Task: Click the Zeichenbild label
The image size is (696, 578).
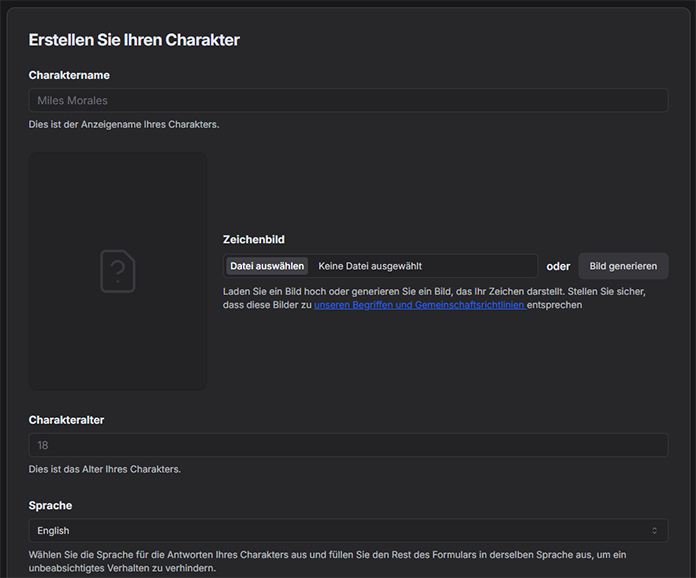Action: click(x=254, y=240)
